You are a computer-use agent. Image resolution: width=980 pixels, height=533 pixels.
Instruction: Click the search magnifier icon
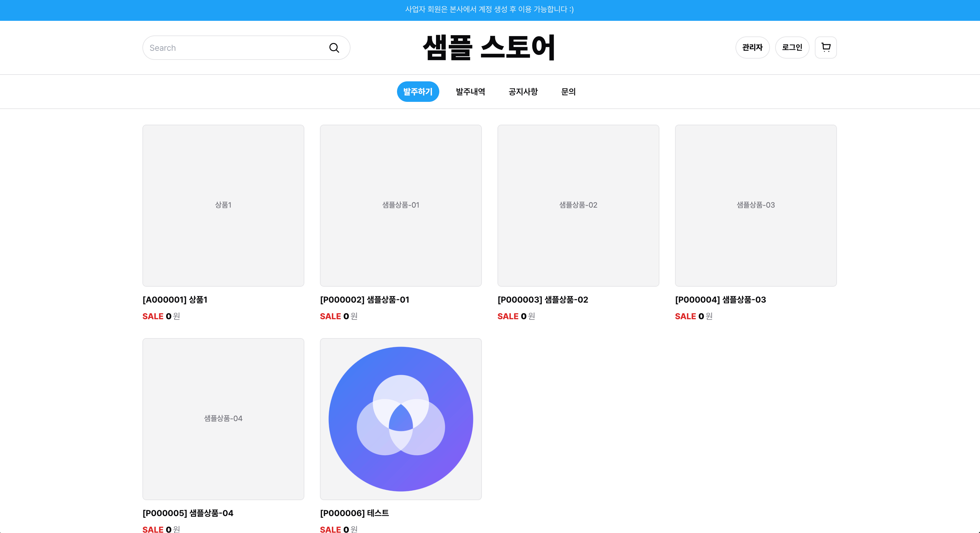tap(334, 47)
